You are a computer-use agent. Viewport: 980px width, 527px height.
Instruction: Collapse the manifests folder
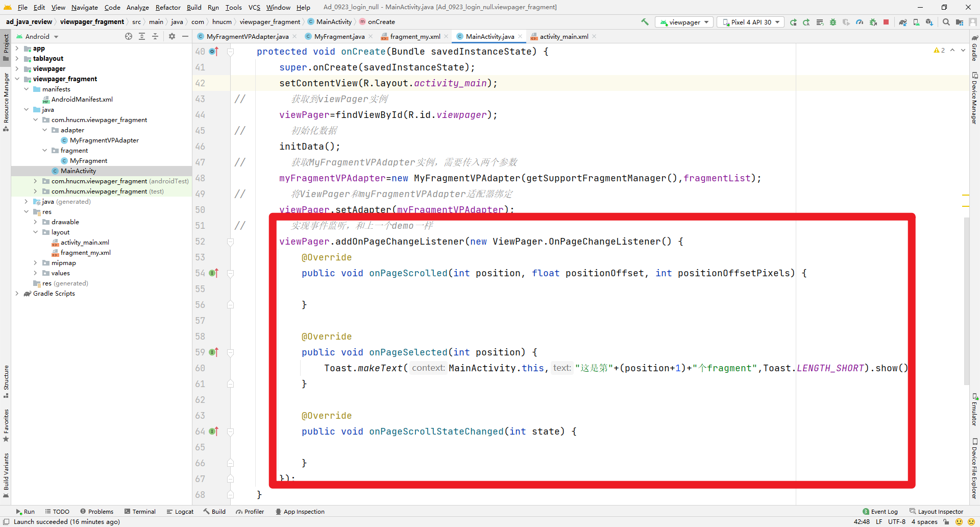tap(26, 89)
